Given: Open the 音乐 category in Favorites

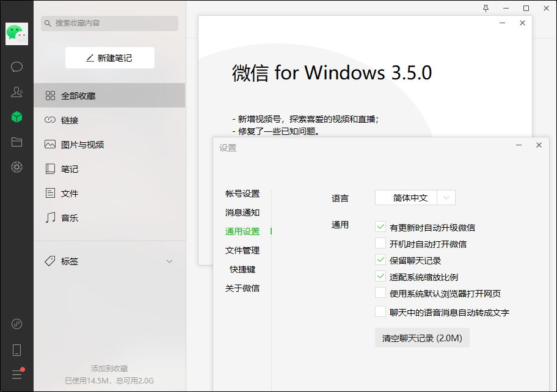Looking at the screenshot, I should 68,217.
